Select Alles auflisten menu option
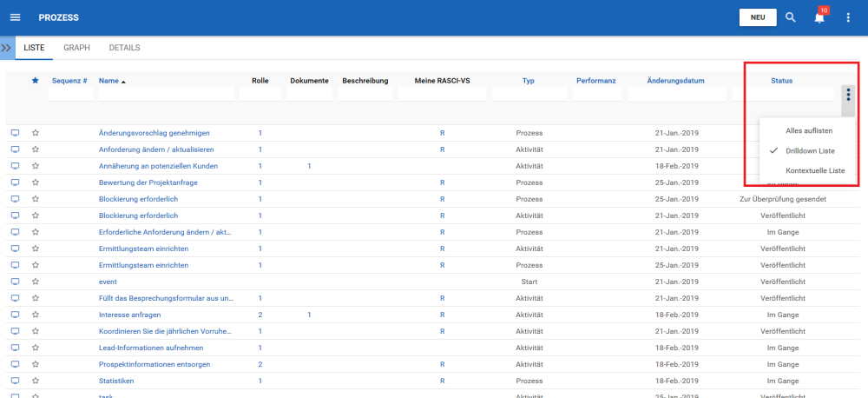868x398 pixels. point(809,131)
